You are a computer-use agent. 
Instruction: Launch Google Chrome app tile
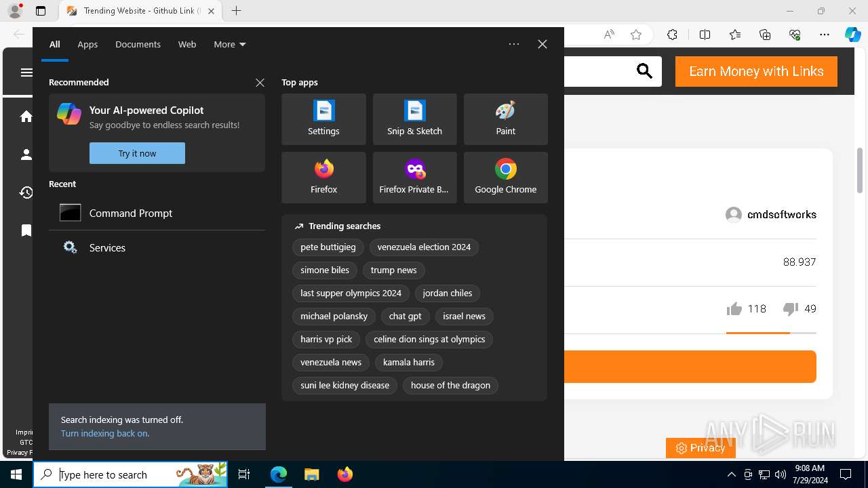point(505,178)
